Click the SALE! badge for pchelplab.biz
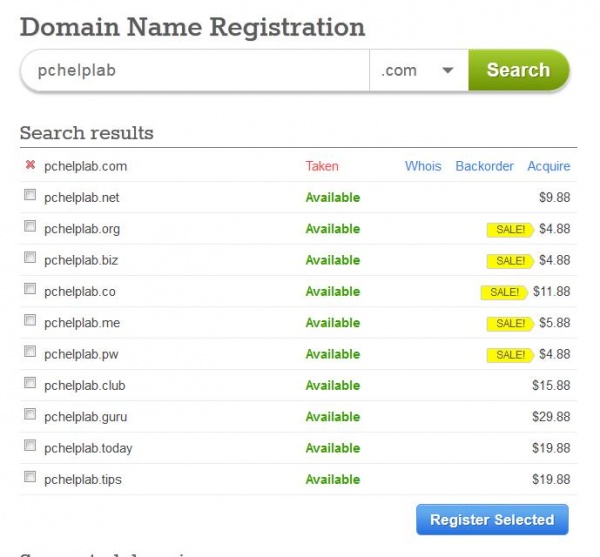Viewport: 600px width, 557px height. tap(510, 261)
